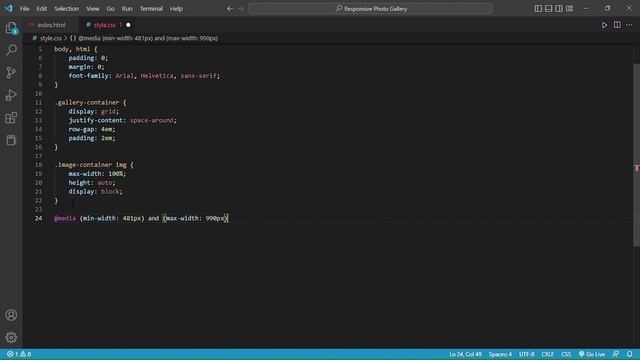Open the Edit menu
The width and height of the screenshot is (640, 360).
point(41,9)
